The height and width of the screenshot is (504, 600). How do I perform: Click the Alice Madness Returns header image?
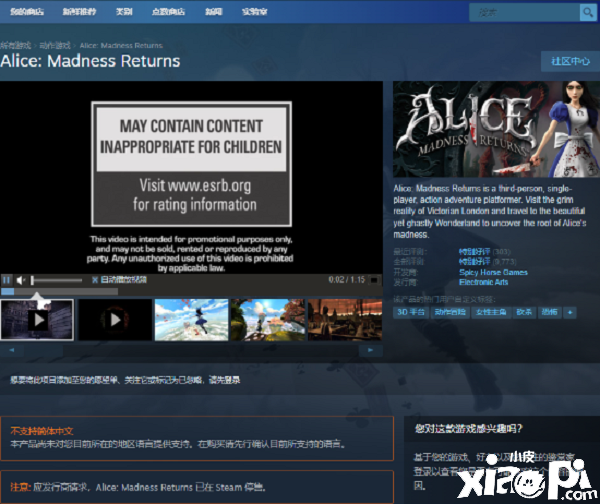496,129
